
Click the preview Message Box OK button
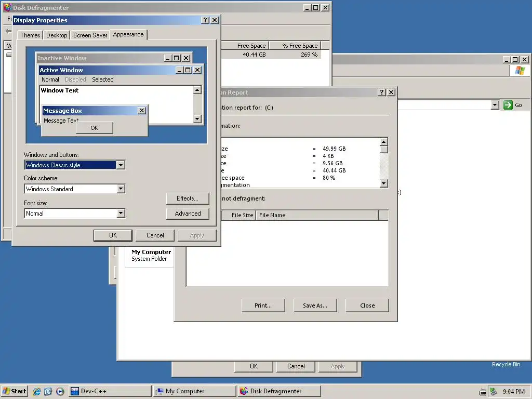tap(95, 128)
